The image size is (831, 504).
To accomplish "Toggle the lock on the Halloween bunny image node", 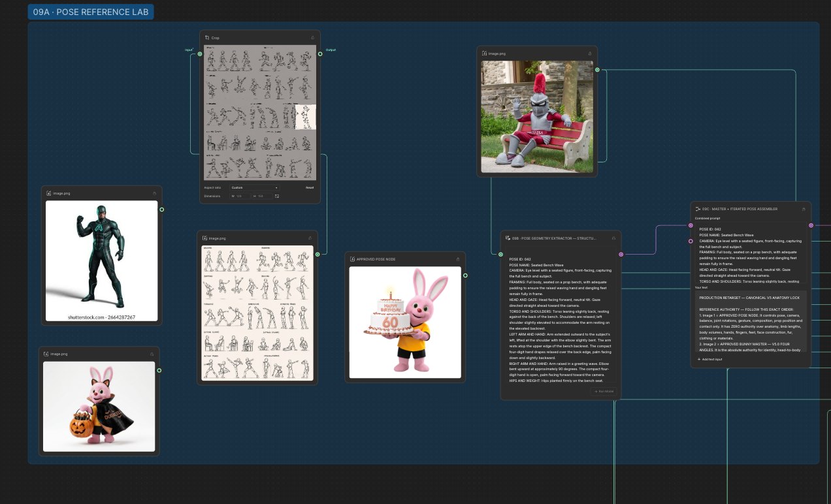I will pyautogui.click(x=152, y=354).
